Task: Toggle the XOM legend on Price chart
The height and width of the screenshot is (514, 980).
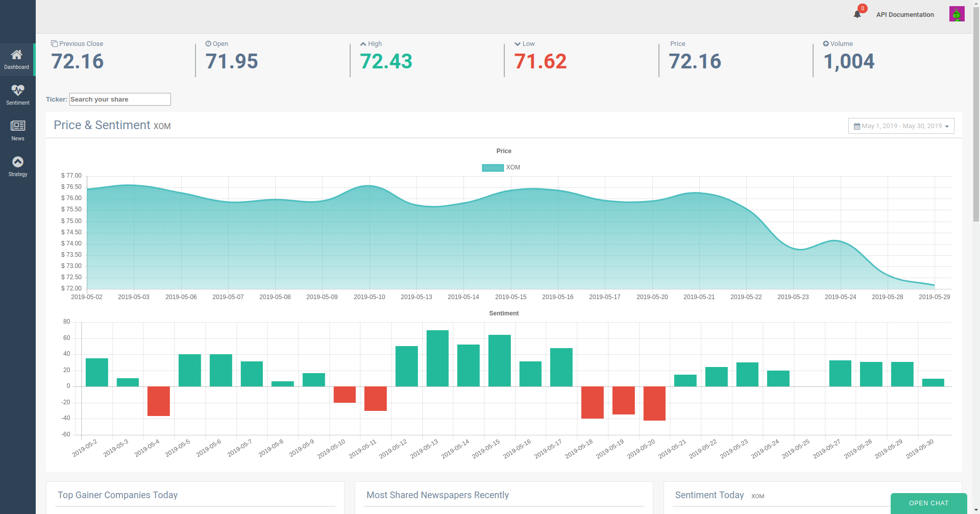Action: click(501, 167)
